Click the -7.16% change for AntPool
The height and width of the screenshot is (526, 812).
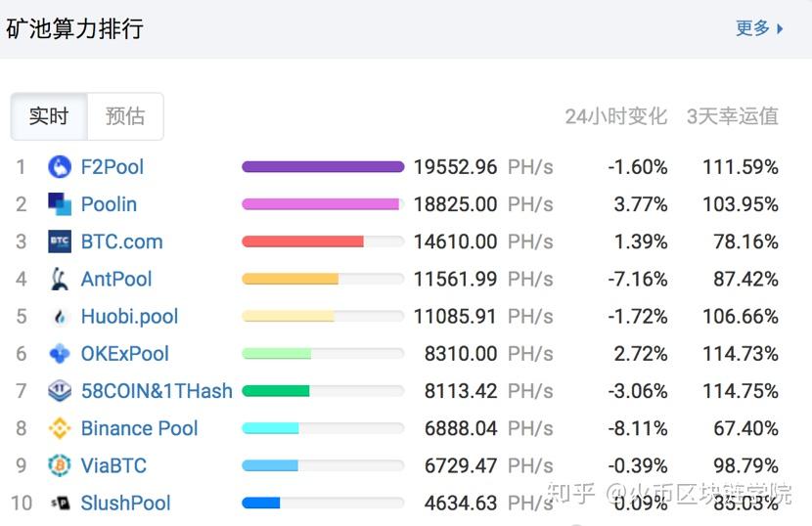coord(638,279)
